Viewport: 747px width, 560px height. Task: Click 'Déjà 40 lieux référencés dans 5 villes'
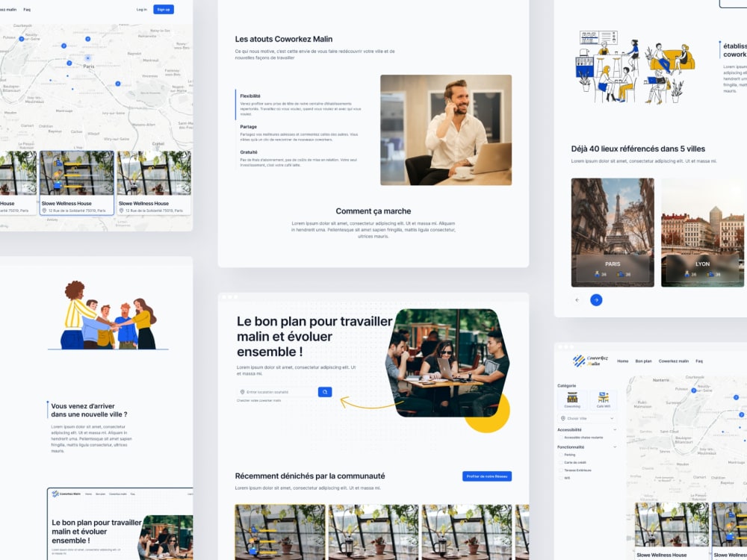[638, 149]
